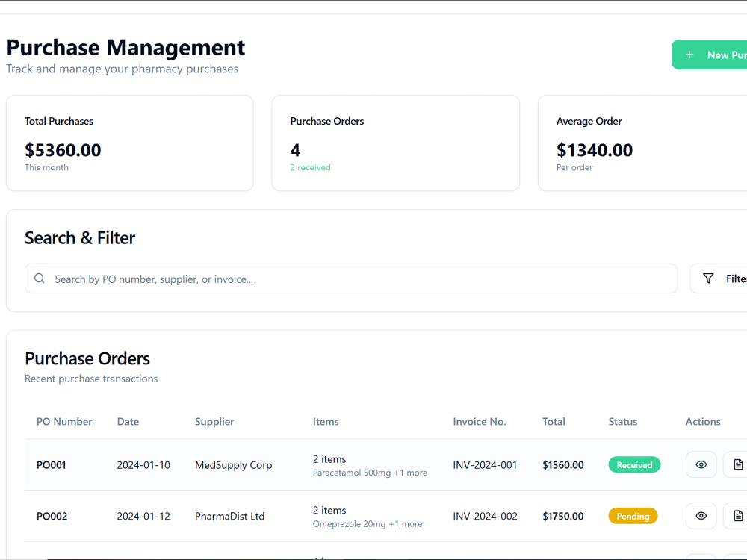
Task: Click Omeprazole 20mg +1 more text
Action: [368, 524]
